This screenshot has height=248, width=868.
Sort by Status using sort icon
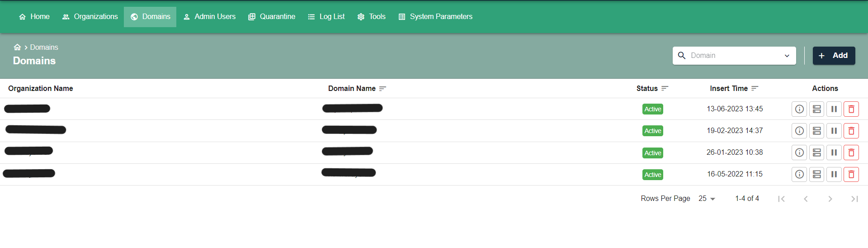665,89
